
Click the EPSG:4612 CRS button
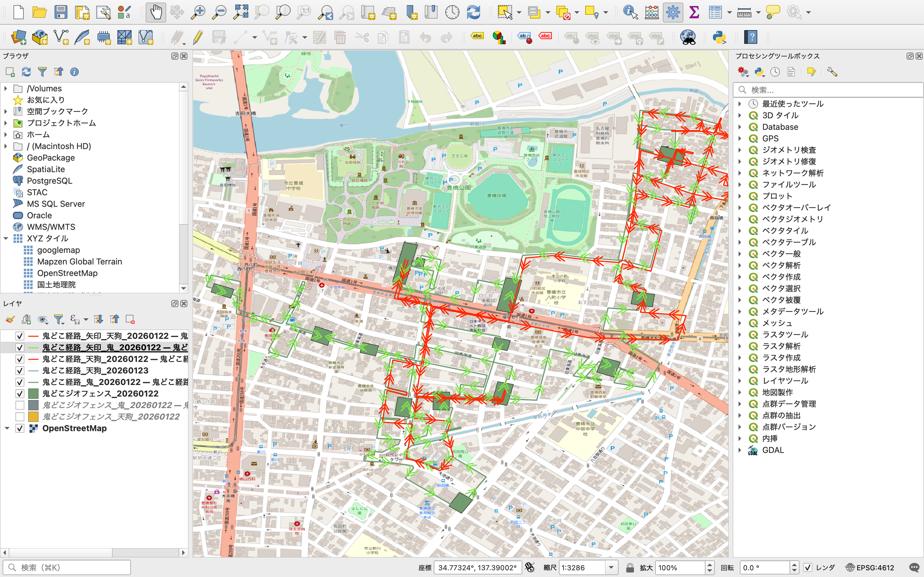[x=870, y=567]
